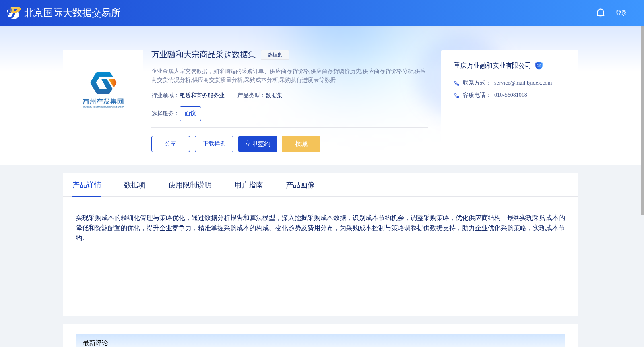Click the 收藏 favorite button

click(x=301, y=144)
